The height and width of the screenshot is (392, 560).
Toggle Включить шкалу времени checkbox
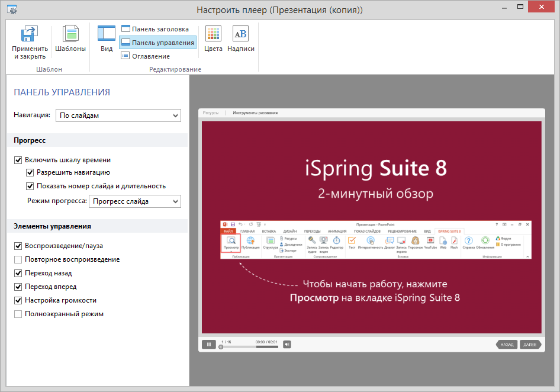18,160
